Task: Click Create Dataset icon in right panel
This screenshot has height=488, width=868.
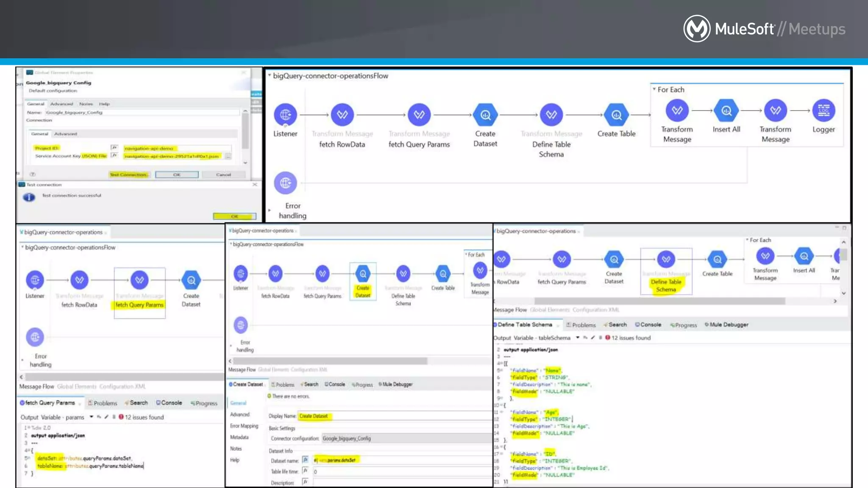Action: pyautogui.click(x=614, y=259)
